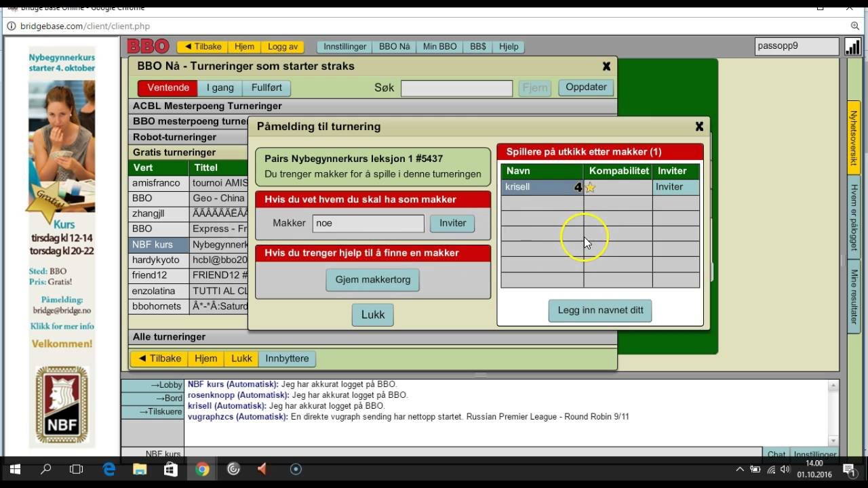868x488 pixels.
Task: Open taskbar search
Action: tap(46, 469)
